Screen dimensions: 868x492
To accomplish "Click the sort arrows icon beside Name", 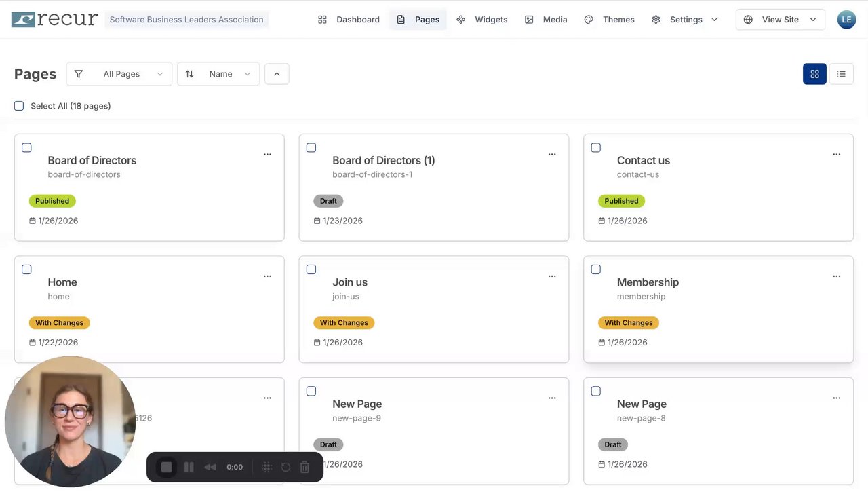I will pos(189,74).
